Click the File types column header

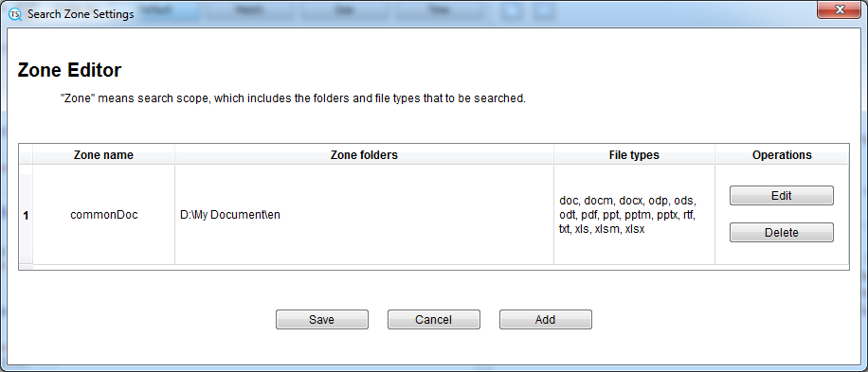634,155
